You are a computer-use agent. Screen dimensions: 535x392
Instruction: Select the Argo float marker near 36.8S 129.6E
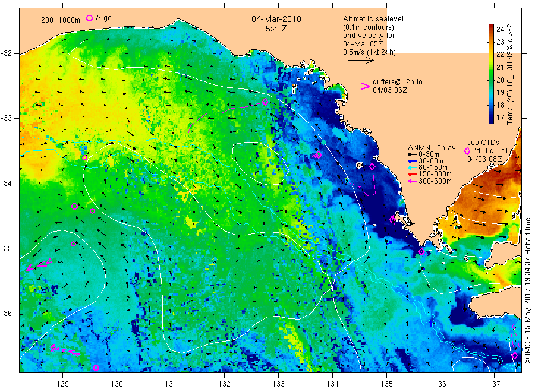96,368
